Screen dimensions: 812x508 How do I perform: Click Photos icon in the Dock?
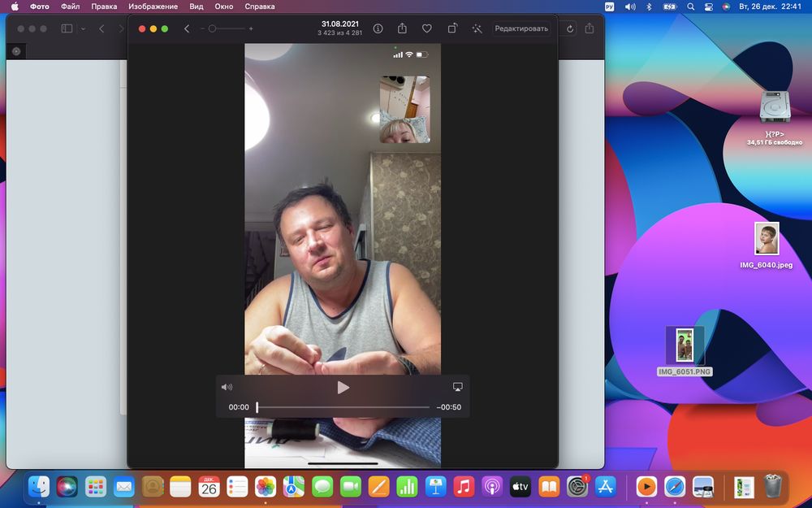266,487
